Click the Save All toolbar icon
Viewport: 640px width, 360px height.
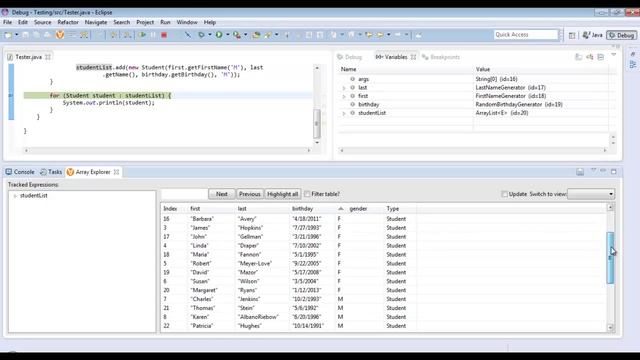pyautogui.click(x=36, y=35)
